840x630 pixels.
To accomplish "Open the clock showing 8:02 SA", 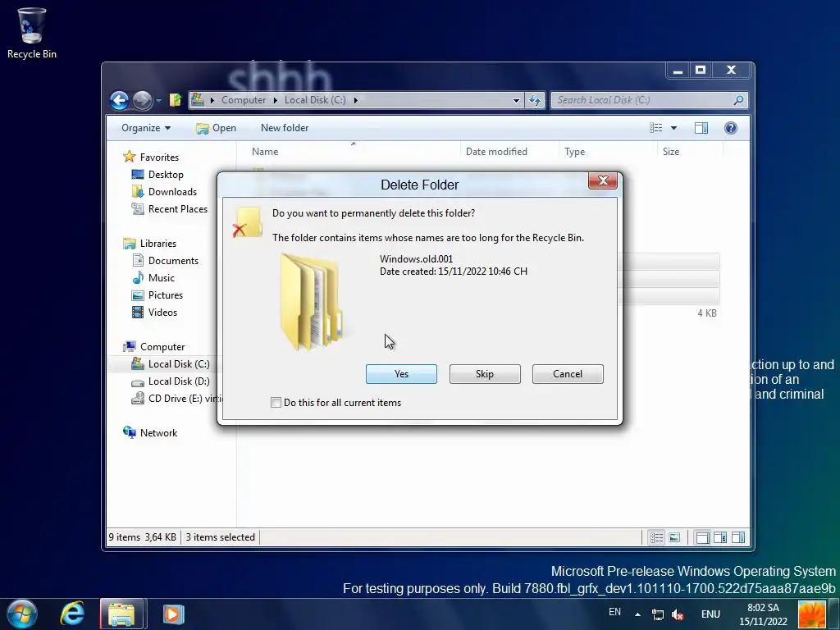I will pyautogui.click(x=764, y=614).
